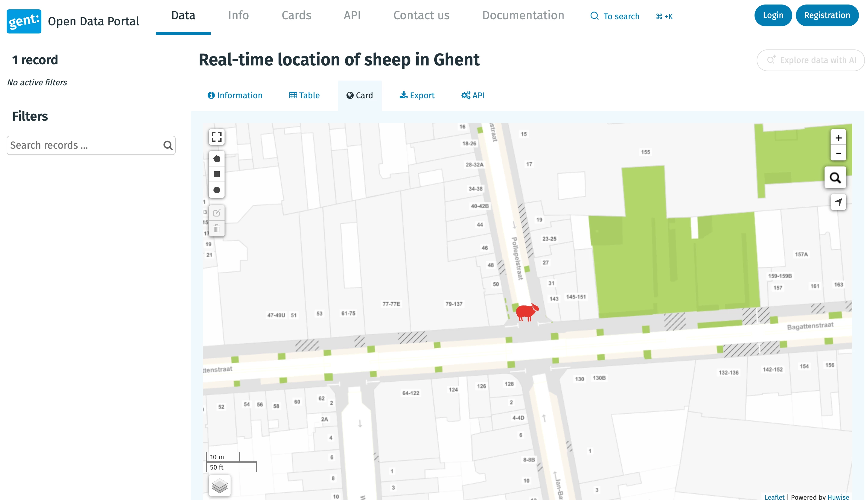Viewport: 868px width, 500px height.
Task: Click the map search magnifier button
Action: 835,178
